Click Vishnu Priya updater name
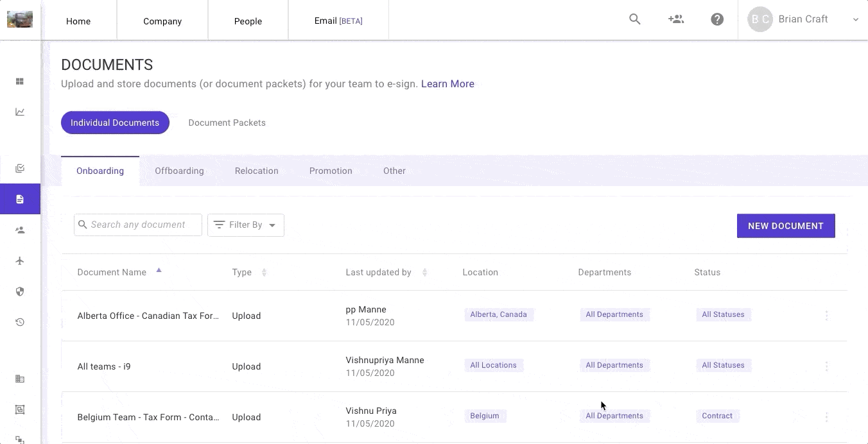The image size is (868, 444). click(x=371, y=411)
